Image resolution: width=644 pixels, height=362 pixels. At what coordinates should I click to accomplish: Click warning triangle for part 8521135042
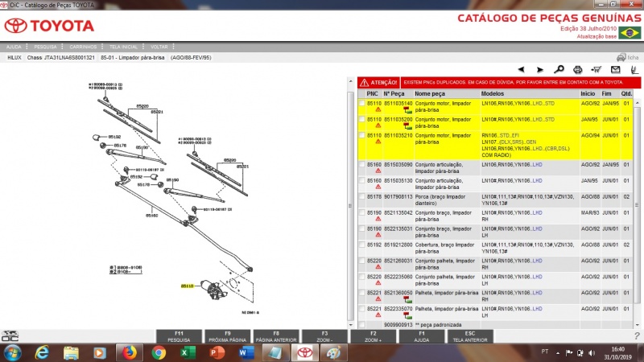click(x=378, y=219)
